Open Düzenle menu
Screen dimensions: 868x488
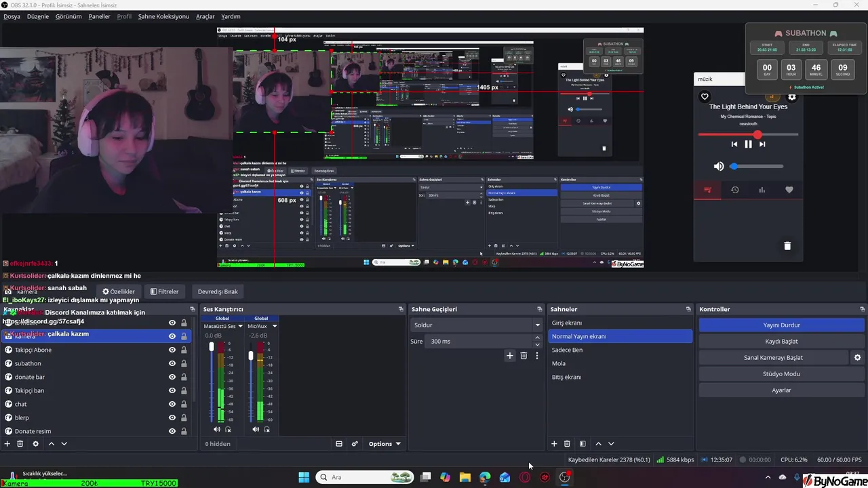point(38,16)
